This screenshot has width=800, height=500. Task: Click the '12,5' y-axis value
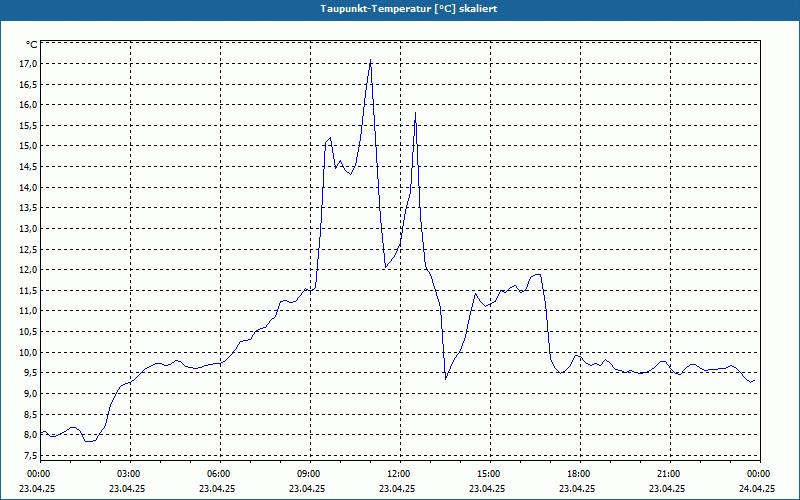[x=29, y=249]
